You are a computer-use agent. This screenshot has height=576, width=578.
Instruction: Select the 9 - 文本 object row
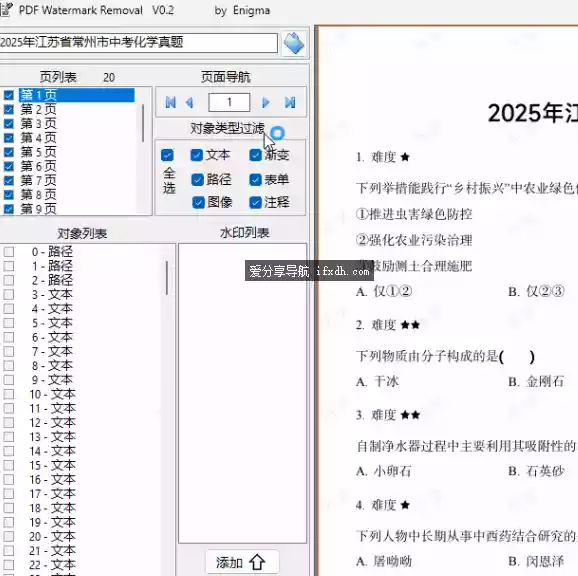coord(52,380)
